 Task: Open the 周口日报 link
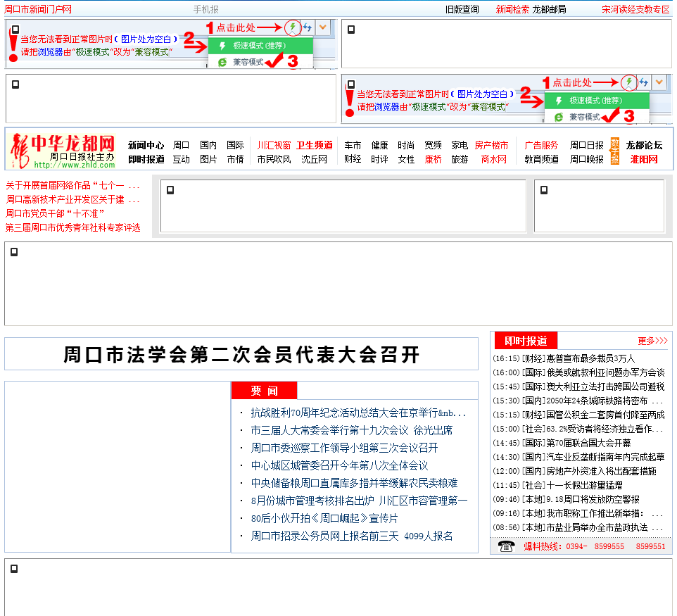click(587, 145)
